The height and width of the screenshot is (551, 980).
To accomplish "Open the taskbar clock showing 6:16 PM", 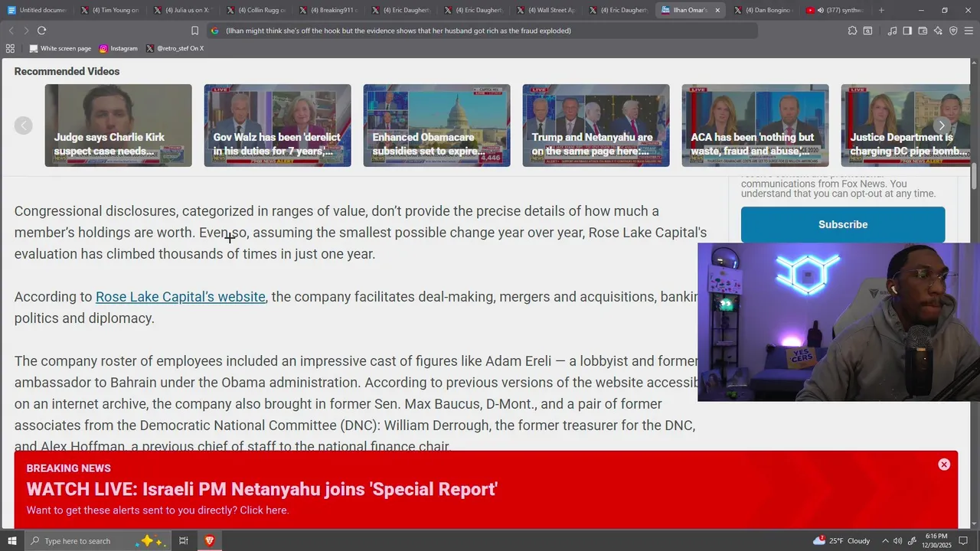I will pyautogui.click(x=936, y=541).
